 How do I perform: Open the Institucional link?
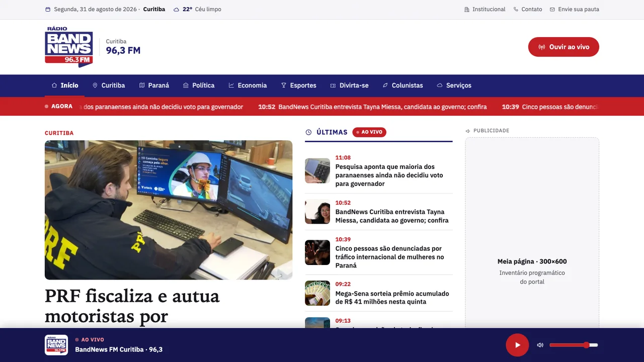[485, 10]
